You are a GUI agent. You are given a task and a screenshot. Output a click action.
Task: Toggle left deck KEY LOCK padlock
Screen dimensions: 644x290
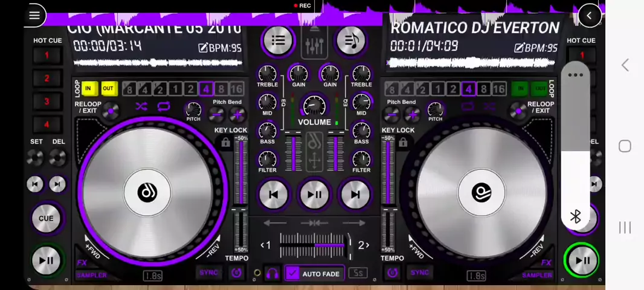coord(225,143)
